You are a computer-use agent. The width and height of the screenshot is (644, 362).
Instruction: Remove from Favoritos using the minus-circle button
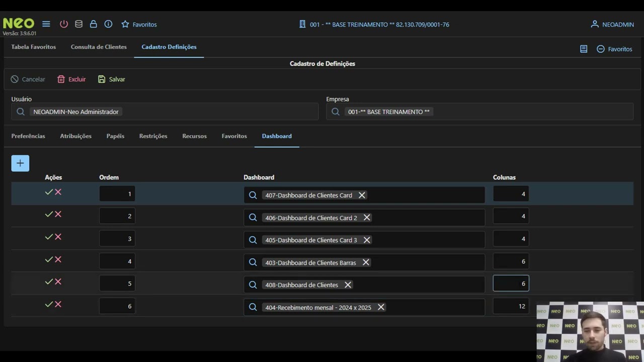click(x=614, y=49)
